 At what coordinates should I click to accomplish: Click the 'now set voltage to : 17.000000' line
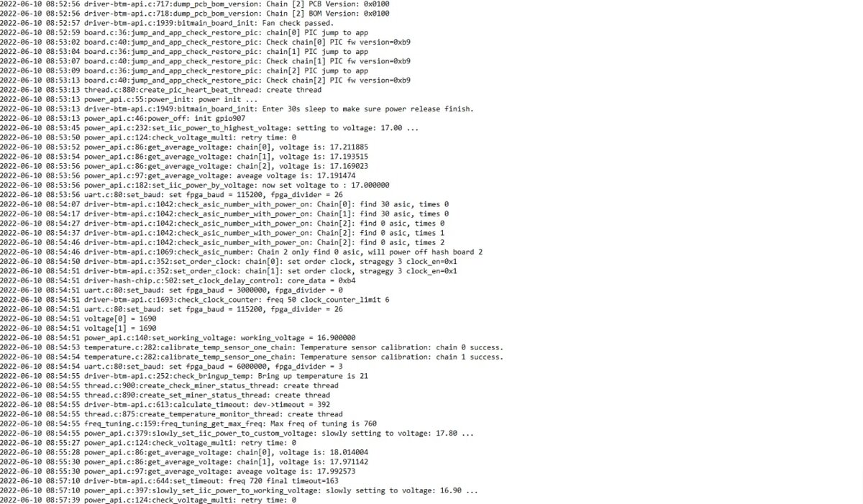tap(194, 185)
